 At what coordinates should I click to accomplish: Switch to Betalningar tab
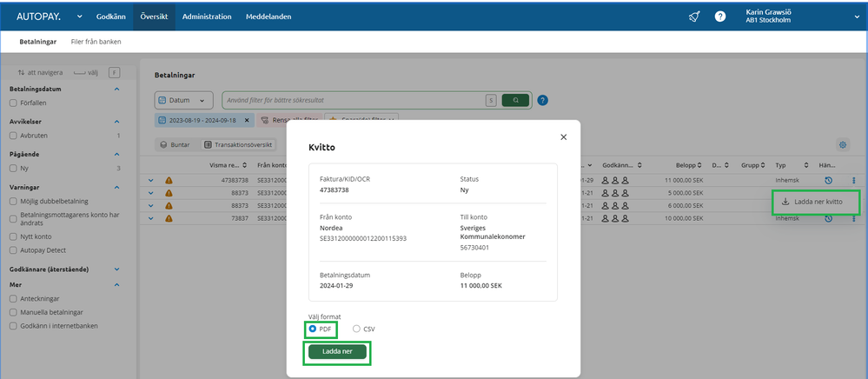(x=37, y=42)
